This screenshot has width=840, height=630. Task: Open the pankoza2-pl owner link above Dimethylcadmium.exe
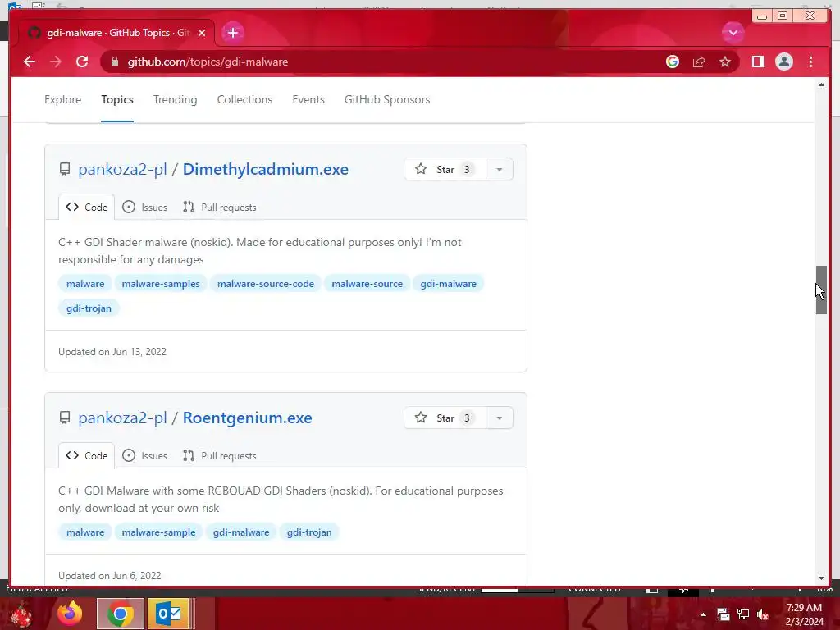[123, 169]
